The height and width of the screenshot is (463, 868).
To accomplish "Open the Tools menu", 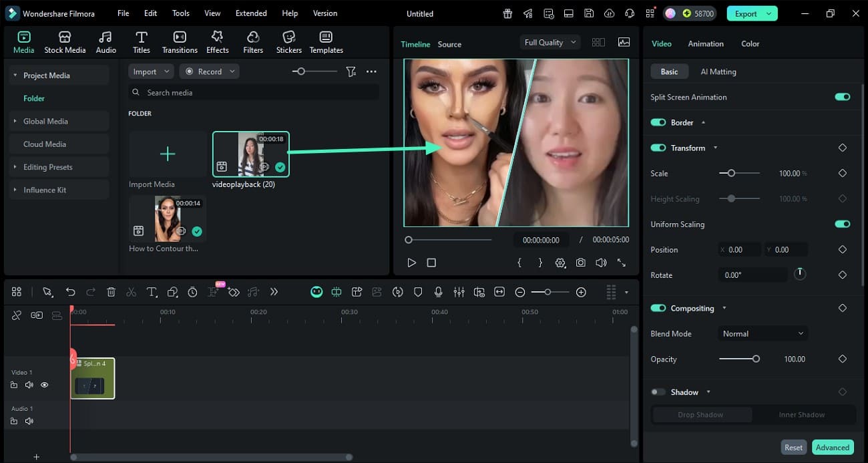I will point(179,13).
